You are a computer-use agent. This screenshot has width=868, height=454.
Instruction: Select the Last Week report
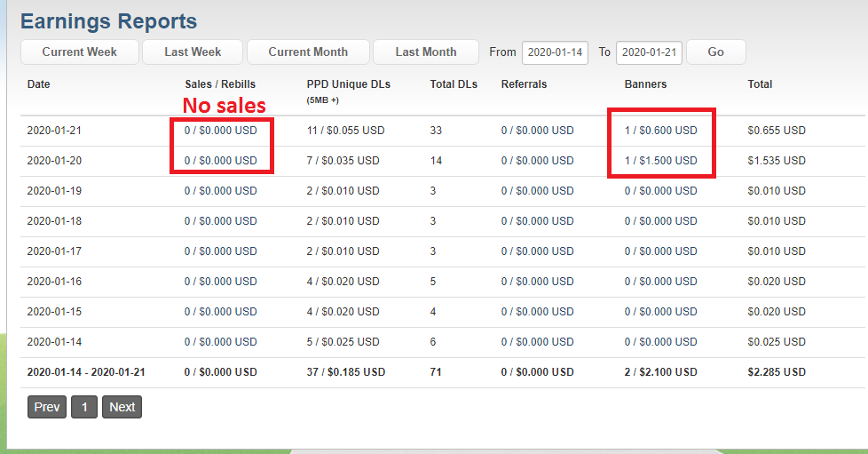pyautogui.click(x=193, y=52)
